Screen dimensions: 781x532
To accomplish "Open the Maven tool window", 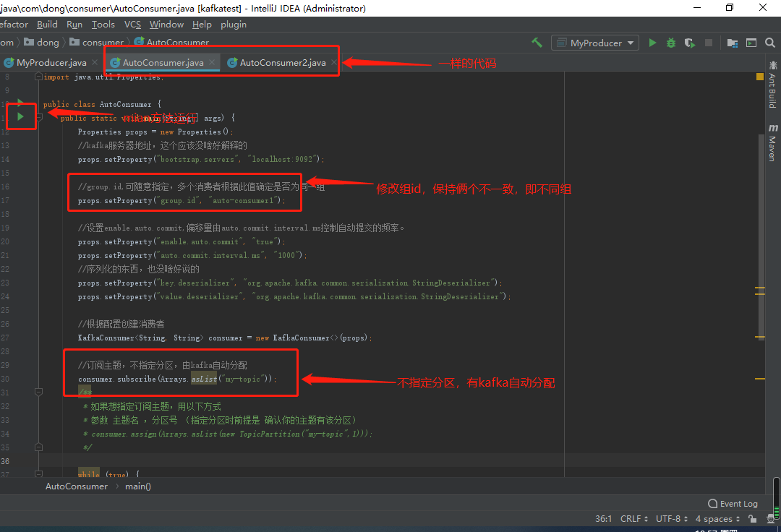I will tap(772, 142).
